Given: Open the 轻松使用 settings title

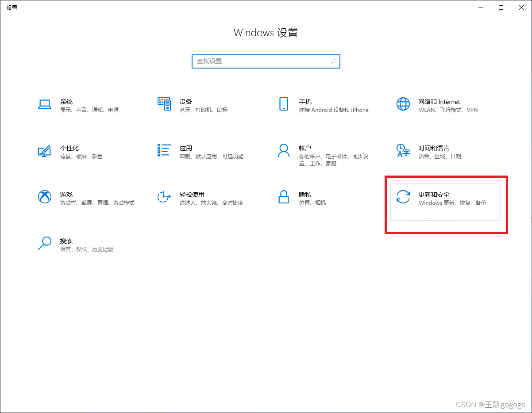Looking at the screenshot, I should click(192, 195).
